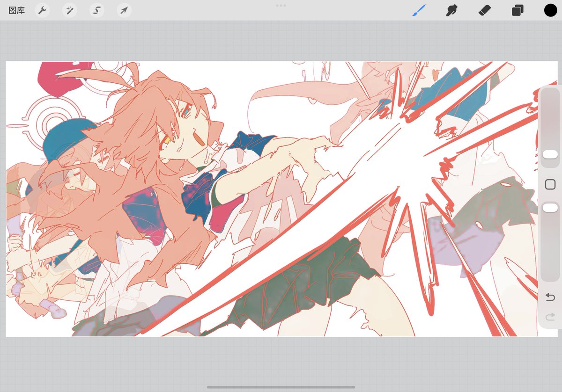Click the three-dot multitasking handle at top
The width and height of the screenshot is (562, 392).
pyautogui.click(x=281, y=6)
